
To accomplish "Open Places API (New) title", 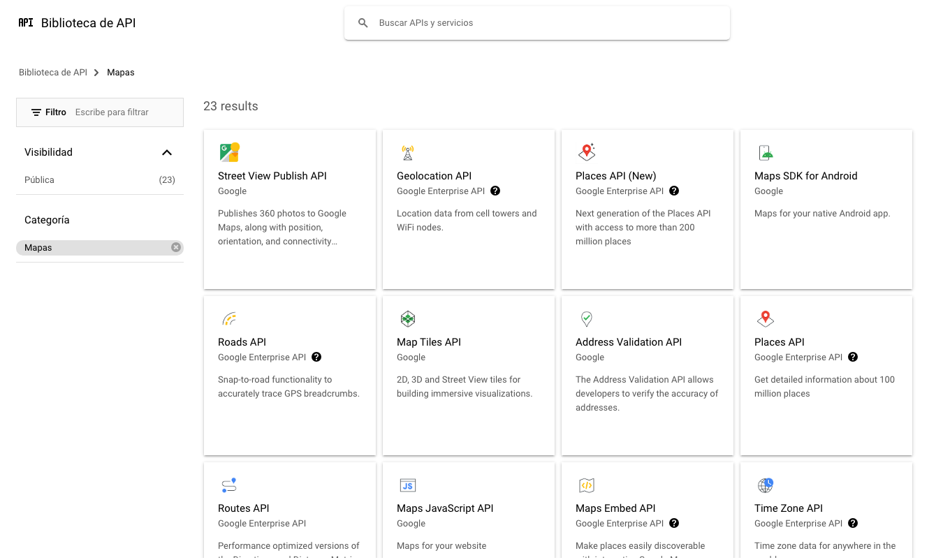I will pyautogui.click(x=616, y=176).
